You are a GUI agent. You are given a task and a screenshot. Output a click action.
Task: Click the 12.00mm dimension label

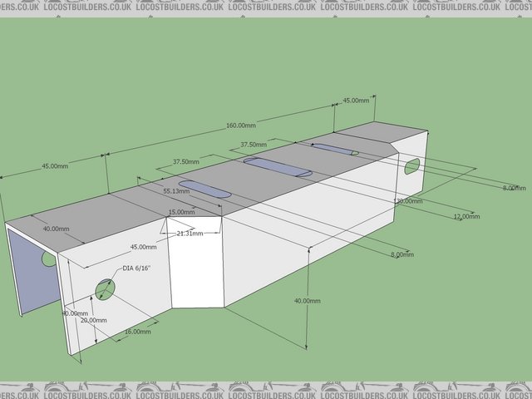[465, 216]
